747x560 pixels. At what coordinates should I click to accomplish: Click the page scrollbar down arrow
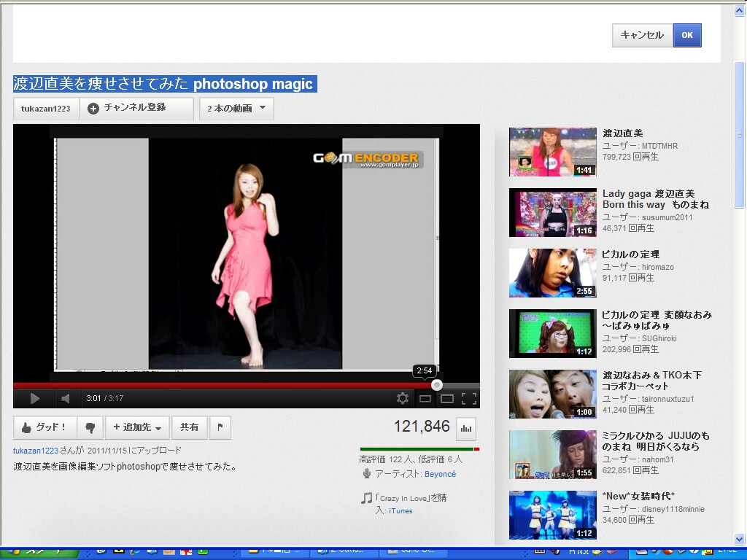(x=740, y=539)
